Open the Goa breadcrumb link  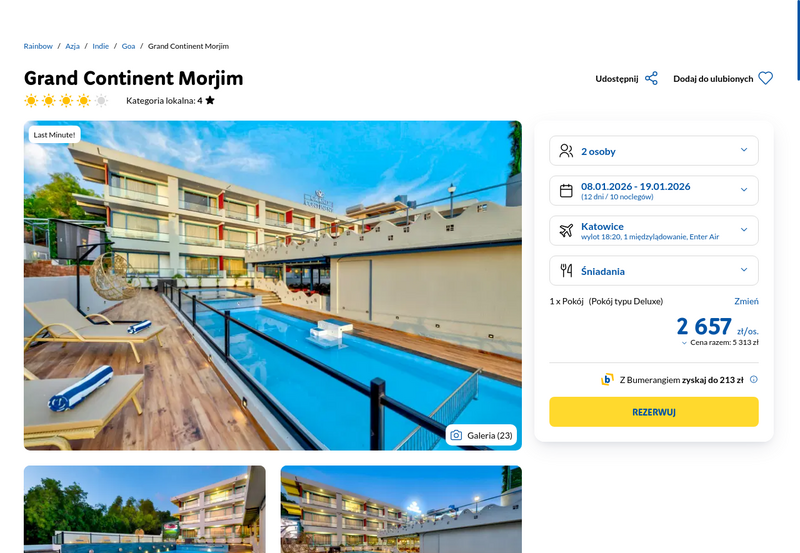[128, 46]
